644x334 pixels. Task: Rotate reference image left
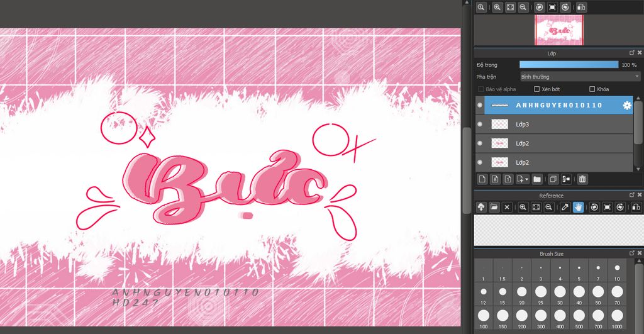pyautogui.click(x=594, y=207)
